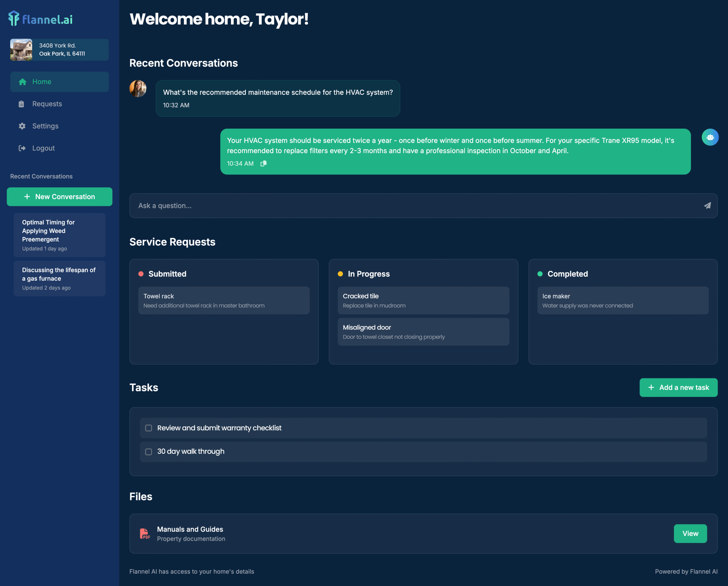Open the gas furnace lifespan conversation
Image resolution: width=728 pixels, height=586 pixels.
(x=59, y=278)
